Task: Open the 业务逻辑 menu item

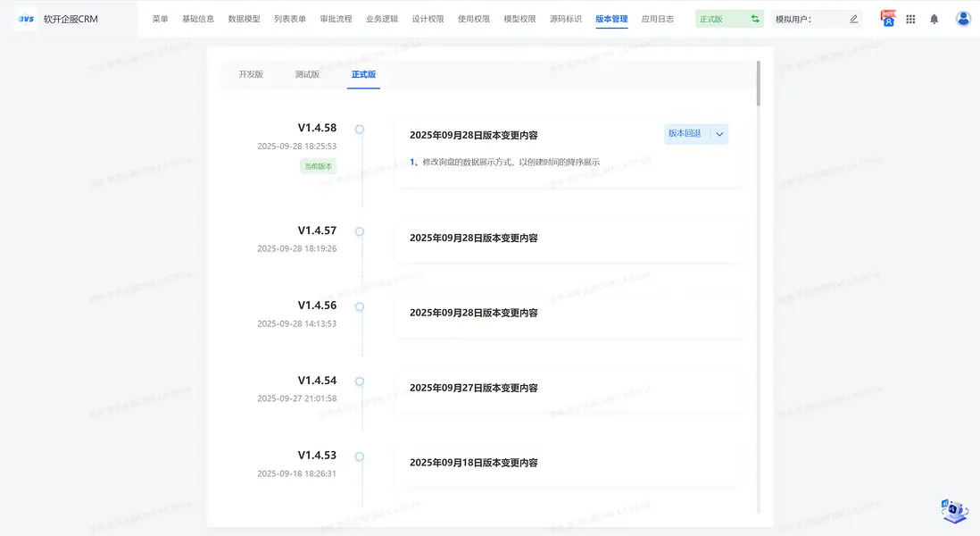Action: [x=382, y=19]
